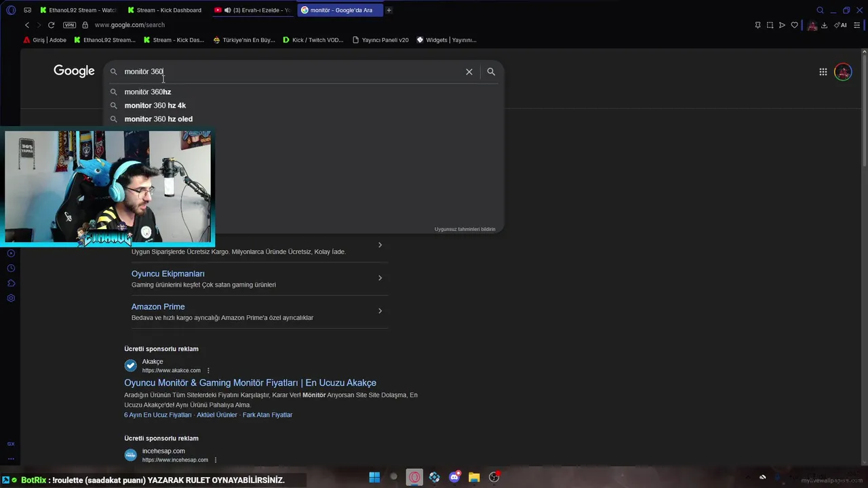868x488 pixels.
Task: Open the Oyuncu Ekipmanları sitelink
Action: coord(167,274)
